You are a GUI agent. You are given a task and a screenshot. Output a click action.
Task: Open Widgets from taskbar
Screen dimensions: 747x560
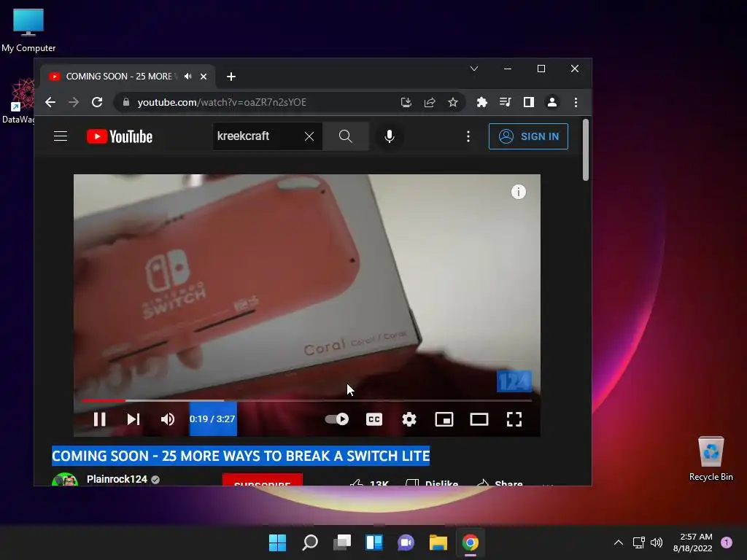374,542
